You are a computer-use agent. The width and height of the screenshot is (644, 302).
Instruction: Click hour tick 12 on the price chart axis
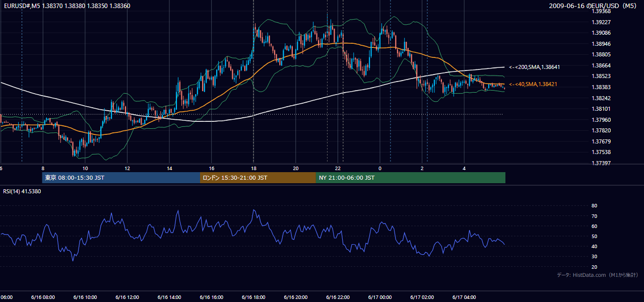click(x=127, y=169)
